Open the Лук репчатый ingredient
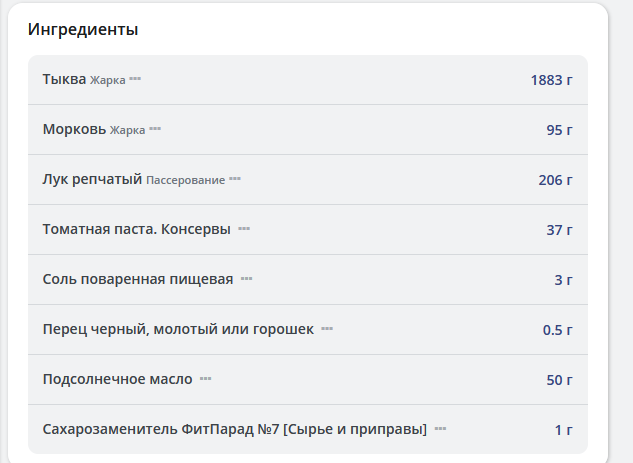Viewport: 633px width, 463px height. [92, 179]
